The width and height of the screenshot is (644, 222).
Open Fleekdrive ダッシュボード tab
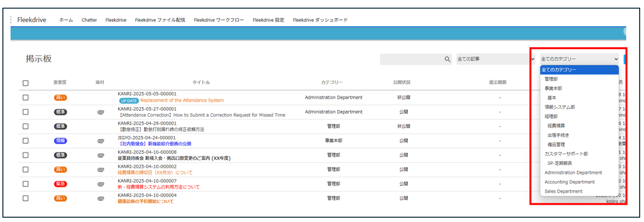pos(320,20)
